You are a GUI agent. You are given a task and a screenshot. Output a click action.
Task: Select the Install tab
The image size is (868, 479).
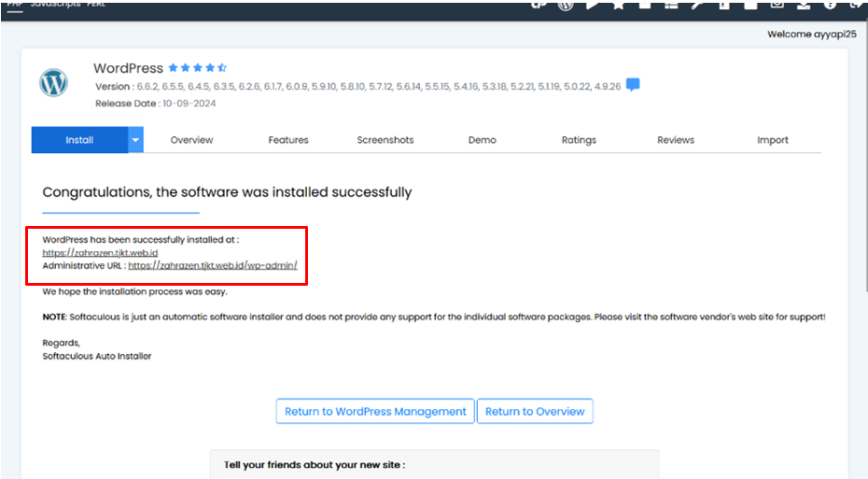coord(79,140)
